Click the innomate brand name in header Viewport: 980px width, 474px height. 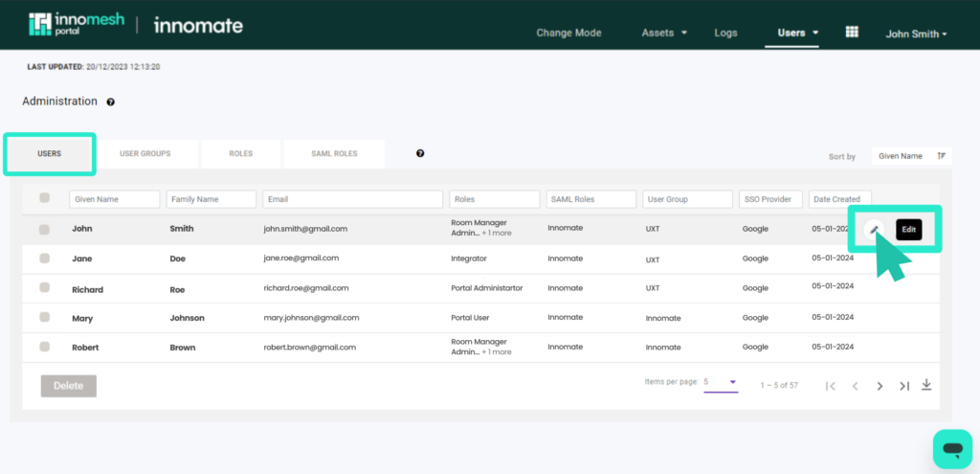[x=198, y=26]
